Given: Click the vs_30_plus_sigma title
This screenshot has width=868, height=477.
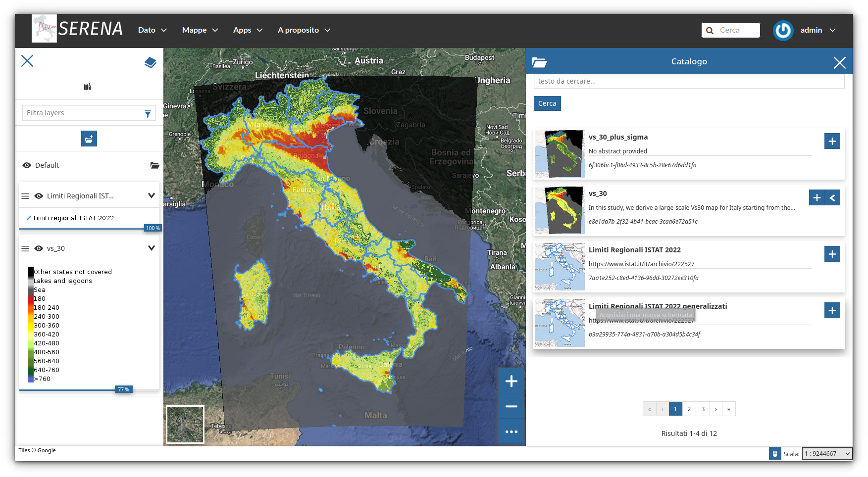Looking at the screenshot, I should (x=618, y=137).
